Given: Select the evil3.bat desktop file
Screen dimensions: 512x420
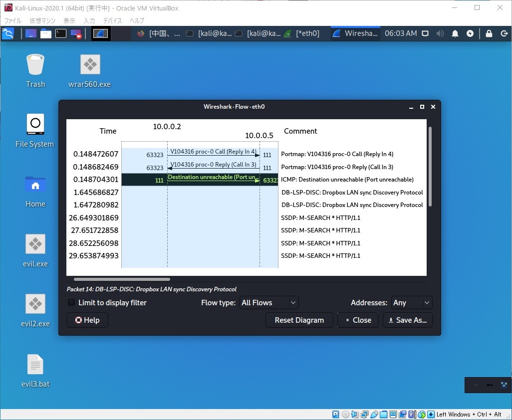Looking at the screenshot, I should pyautogui.click(x=35, y=371).
